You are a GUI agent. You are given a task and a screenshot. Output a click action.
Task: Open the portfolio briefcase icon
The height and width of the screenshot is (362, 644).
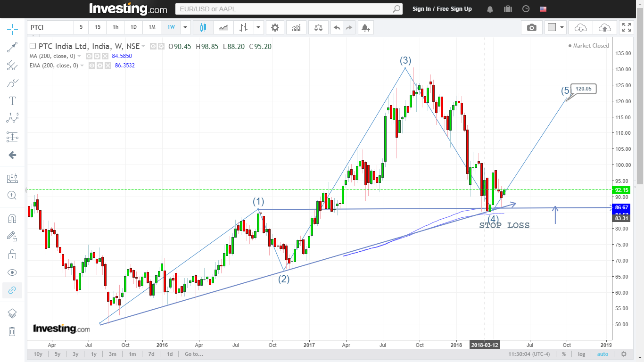[508, 9]
